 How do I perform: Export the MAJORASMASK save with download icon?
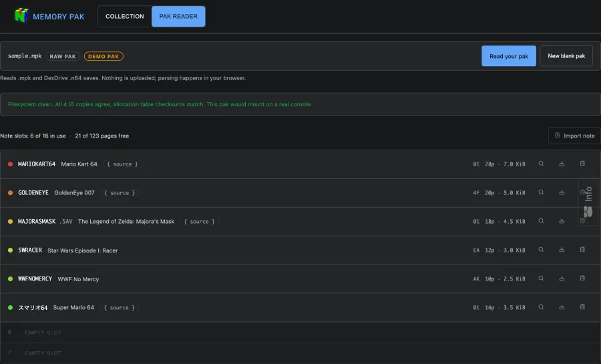click(x=562, y=221)
